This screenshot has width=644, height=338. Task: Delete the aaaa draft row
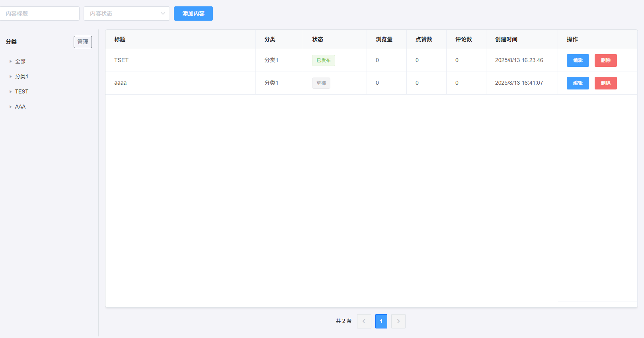point(605,83)
